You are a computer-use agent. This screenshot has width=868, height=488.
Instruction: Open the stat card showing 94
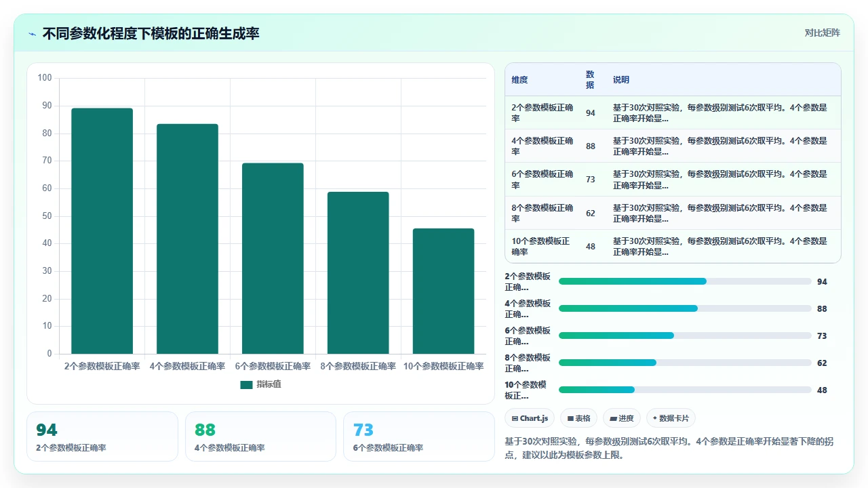click(x=102, y=436)
